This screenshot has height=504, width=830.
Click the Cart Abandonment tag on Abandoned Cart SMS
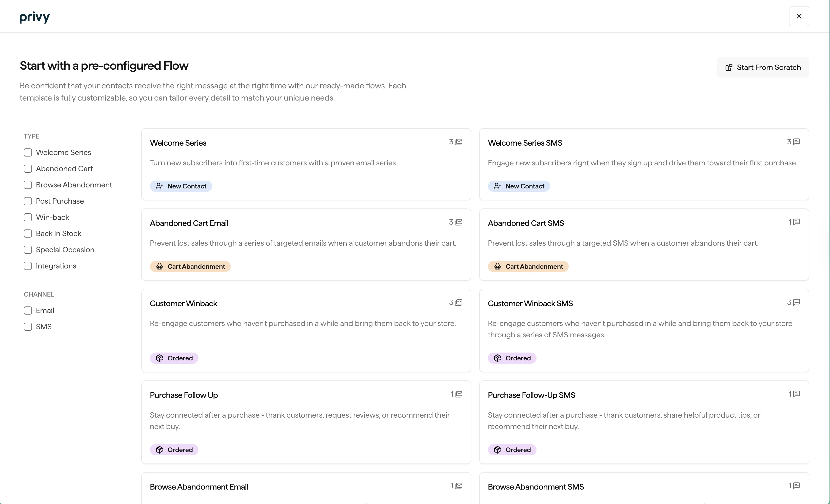tap(528, 266)
